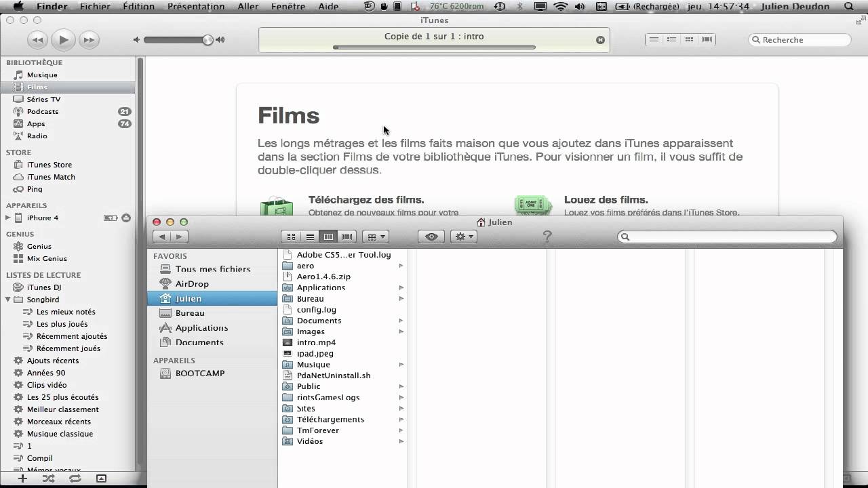Viewport: 868px width, 488px height.
Task: Collapse the Songbird playlist folder
Action: tap(8, 300)
